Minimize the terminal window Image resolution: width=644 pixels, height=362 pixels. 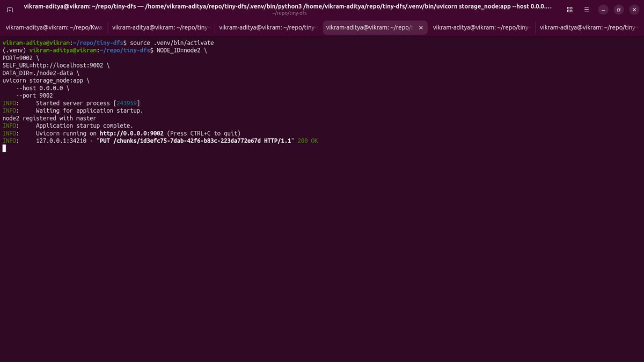[604, 10]
